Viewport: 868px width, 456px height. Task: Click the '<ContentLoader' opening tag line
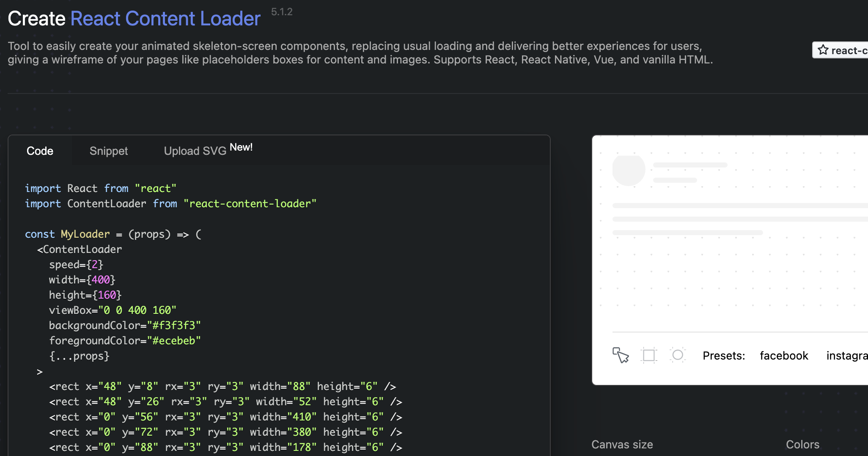tap(80, 249)
